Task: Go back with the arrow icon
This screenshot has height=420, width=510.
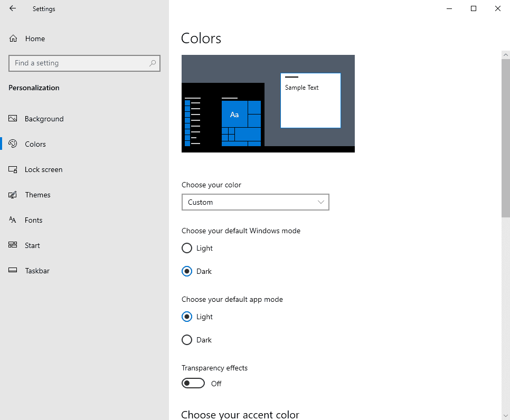Action: (x=13, y=8)
